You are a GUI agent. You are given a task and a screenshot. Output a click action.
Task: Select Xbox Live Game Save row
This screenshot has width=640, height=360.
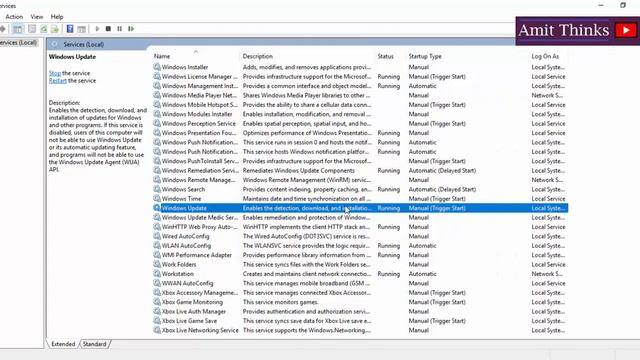pyautogui.click(x=360, y=320)
